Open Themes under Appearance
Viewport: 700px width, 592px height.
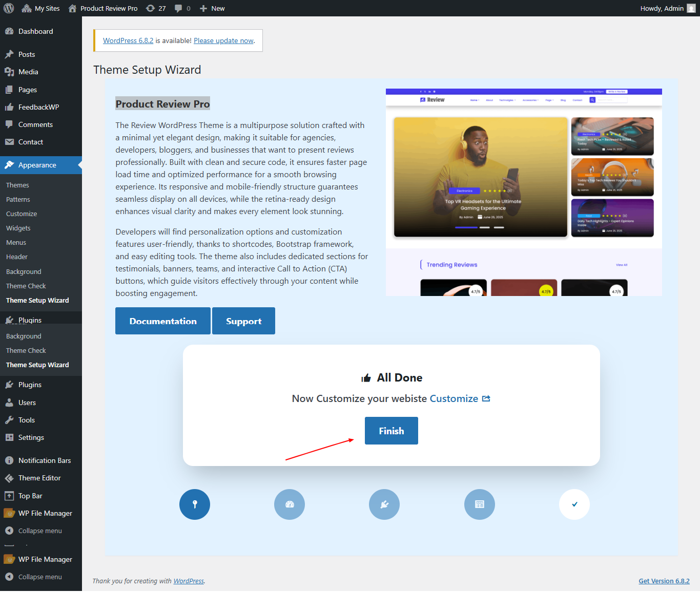point(17,185)
